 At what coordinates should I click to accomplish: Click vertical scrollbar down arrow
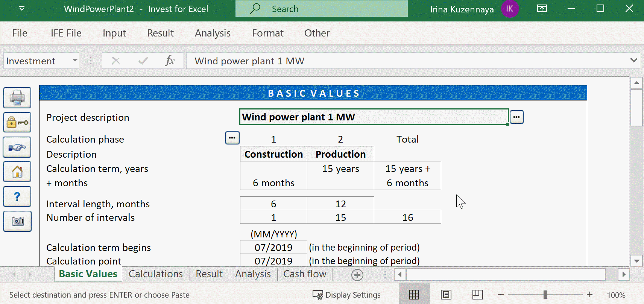pyautogui.click(x=636, y=261)
